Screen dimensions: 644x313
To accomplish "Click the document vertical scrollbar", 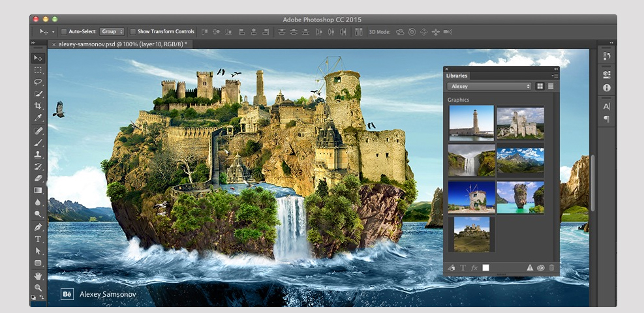I will click(592, 183).
